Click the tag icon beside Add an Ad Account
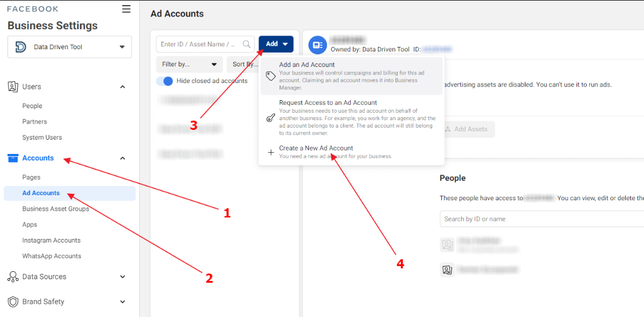 coord(270,76)
